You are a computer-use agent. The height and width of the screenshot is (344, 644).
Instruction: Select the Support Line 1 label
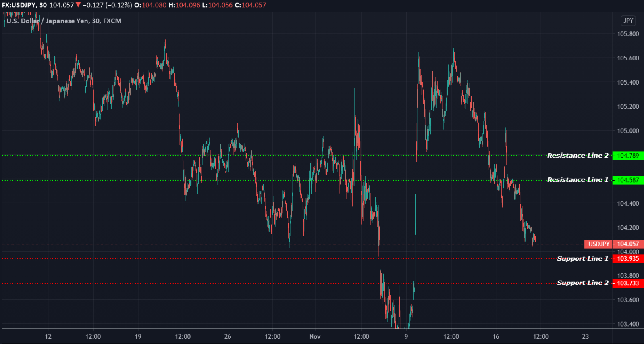(582, 259)
